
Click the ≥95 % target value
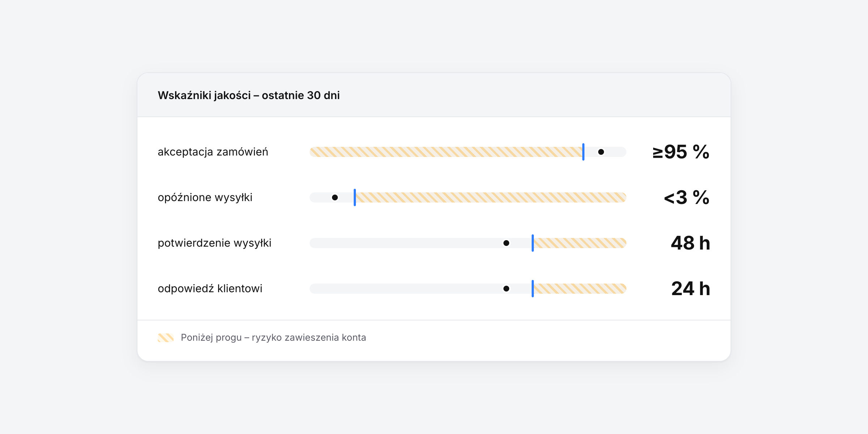pyautogui.click(x=681, y=152)
